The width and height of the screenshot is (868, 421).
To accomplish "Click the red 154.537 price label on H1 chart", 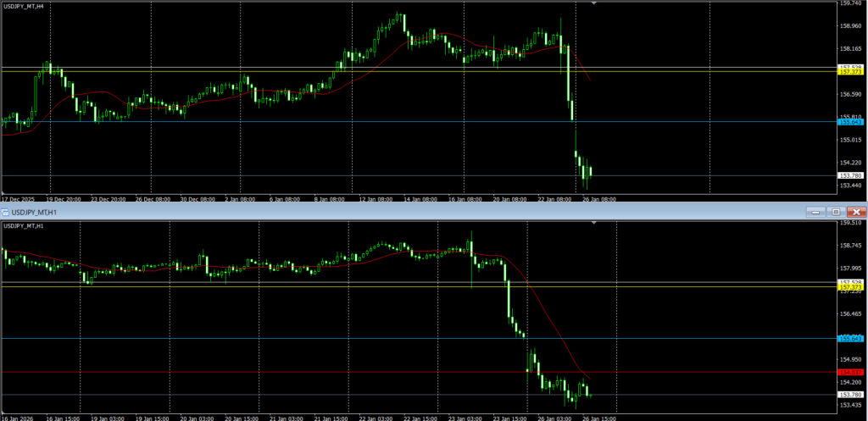I will coord(849,372).
